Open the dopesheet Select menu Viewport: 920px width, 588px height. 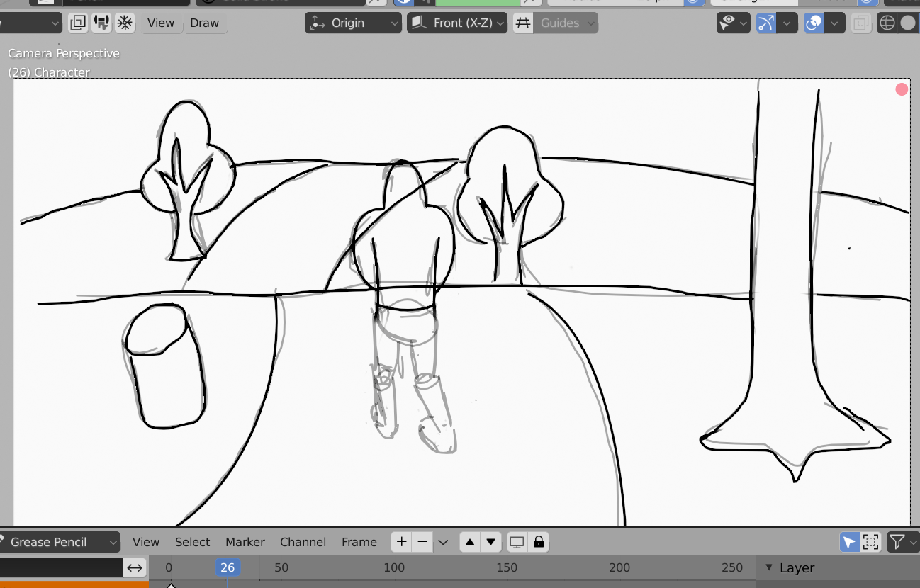(x=193, y=542)
